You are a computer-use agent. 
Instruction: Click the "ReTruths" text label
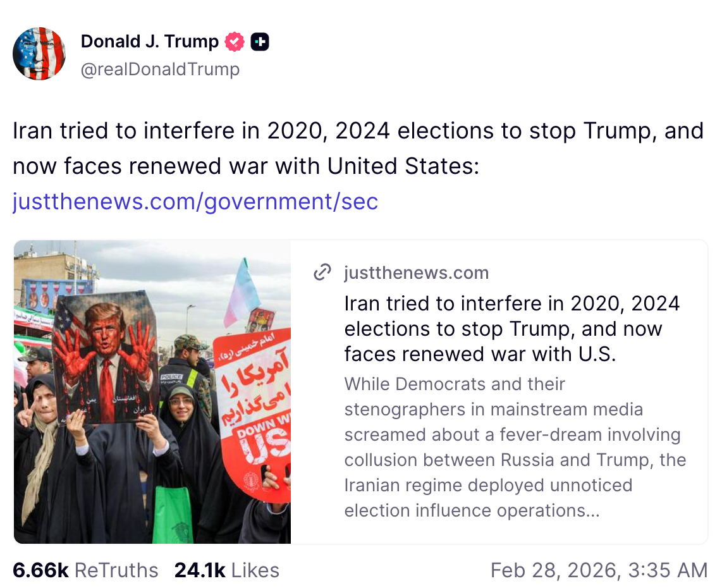[117, 570]
